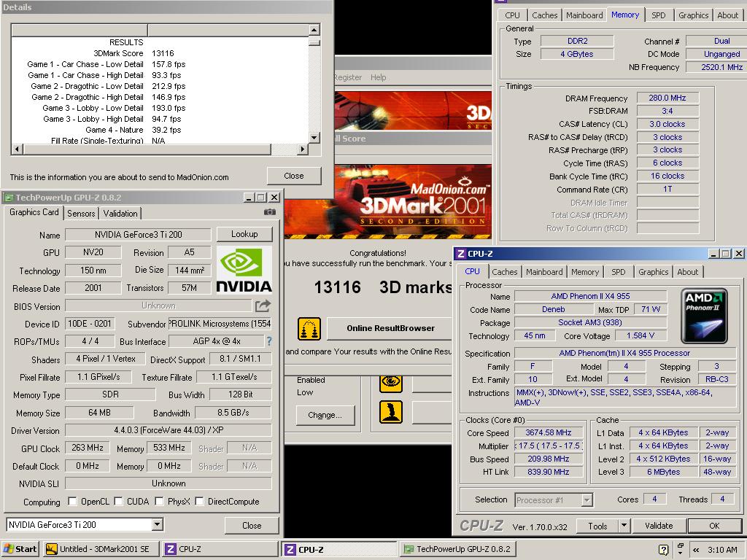Click OK in the CPU-Z window
Screen dimensions: 747x560
click(714, 526)
